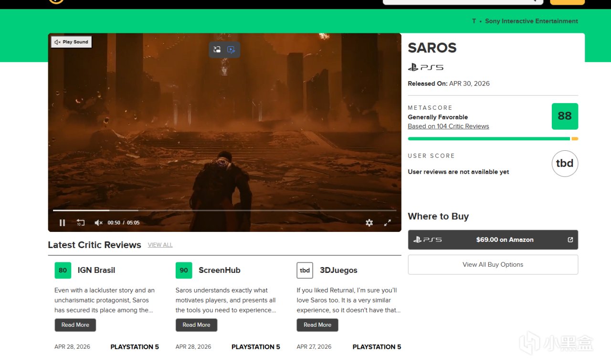
Task: Click the Play Sound button on video
Action: pyautogui.click(x=72, y=42)
